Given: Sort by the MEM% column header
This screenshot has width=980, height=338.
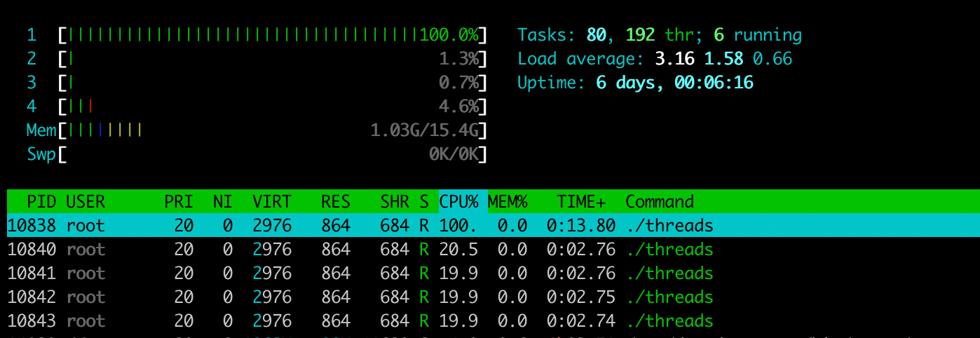Looking at the screenshot, I should point(508,202).
